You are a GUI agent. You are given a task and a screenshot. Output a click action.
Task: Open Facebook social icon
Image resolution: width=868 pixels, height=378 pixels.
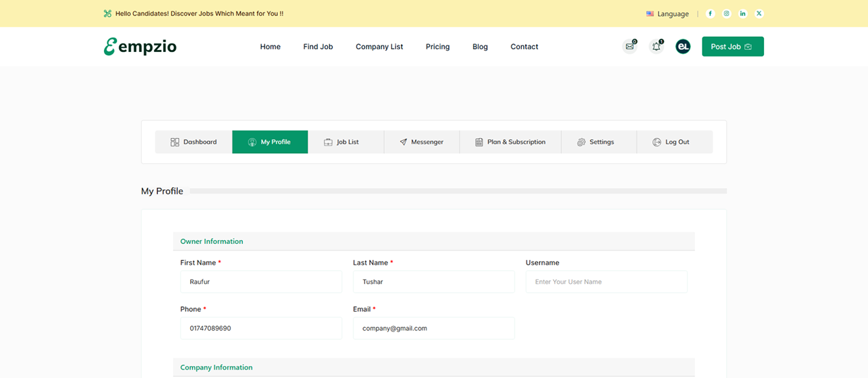[x=710, y=13]
